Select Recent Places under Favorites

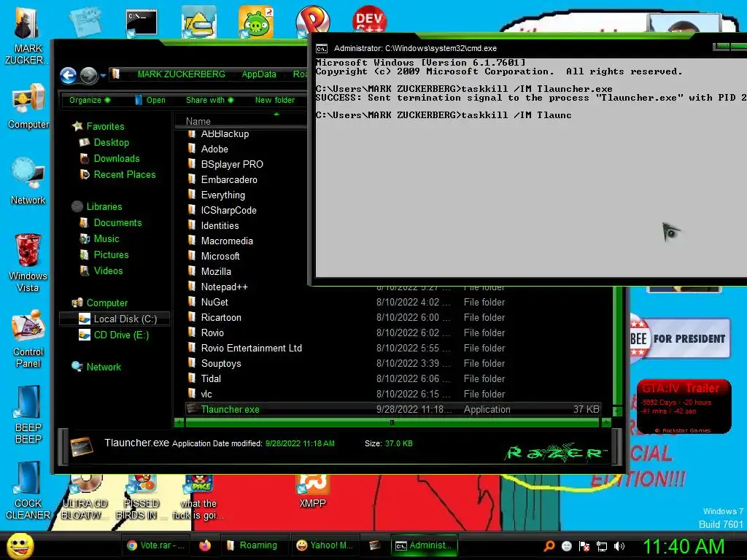click(x=124, y=175)
